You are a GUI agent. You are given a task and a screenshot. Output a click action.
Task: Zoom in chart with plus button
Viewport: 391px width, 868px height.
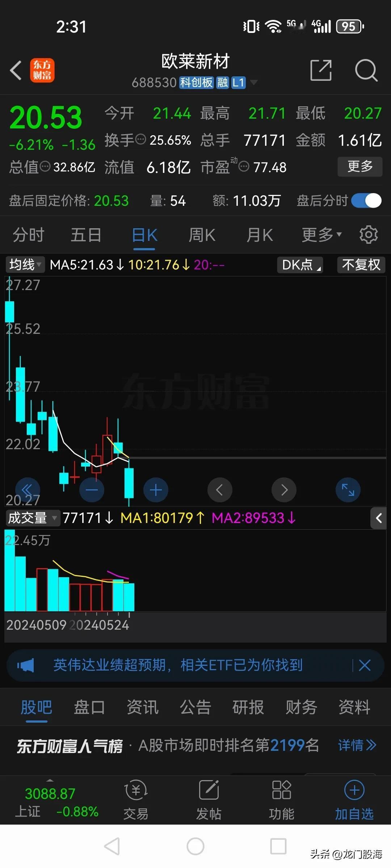[156, 490]
